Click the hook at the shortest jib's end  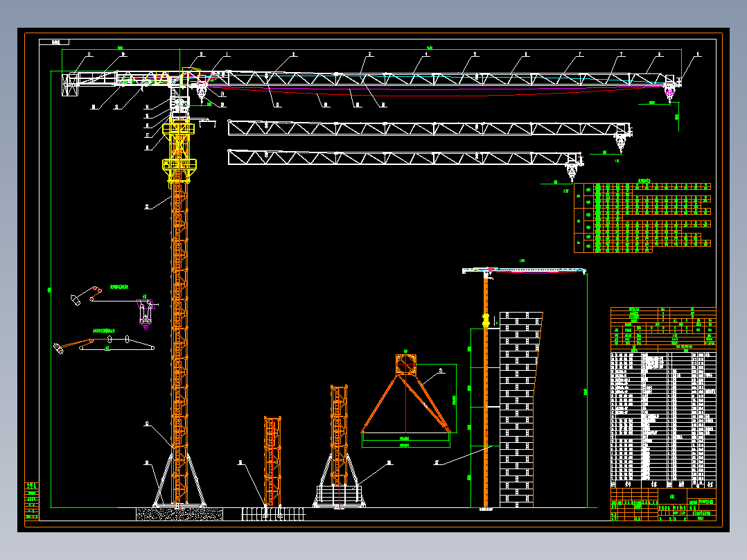[x=572, y=172]
